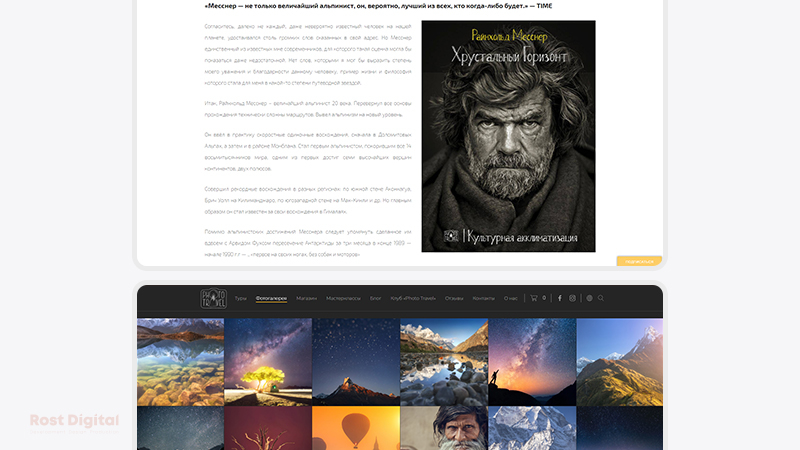Open the glowing yellow tree photo
This screenshot has width=800, height=450.
(268, 362)
